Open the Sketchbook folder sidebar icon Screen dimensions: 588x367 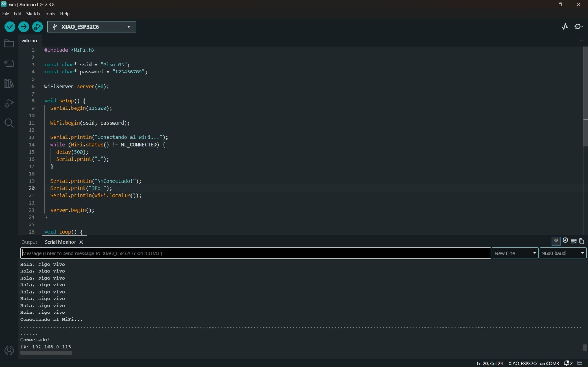click(x=9, y=44)
